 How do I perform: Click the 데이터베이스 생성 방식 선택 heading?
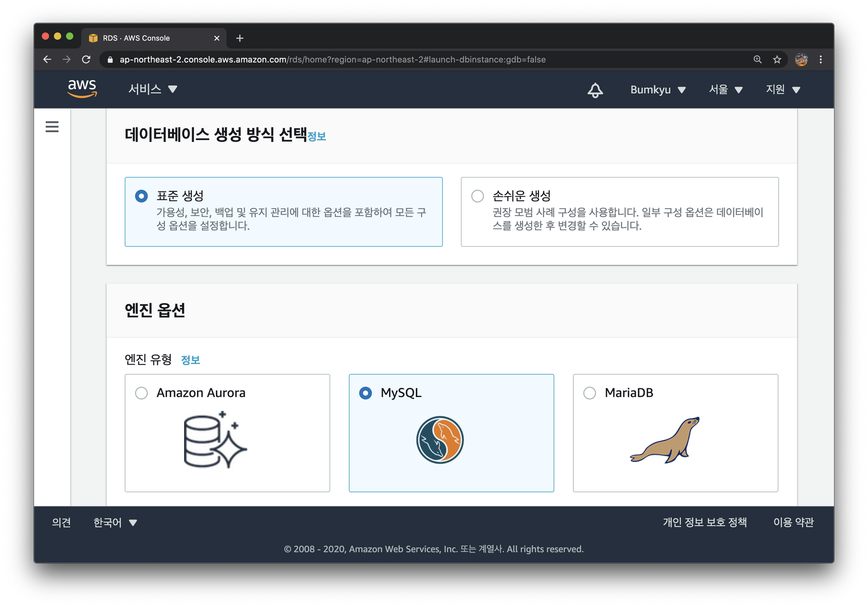(216, 135)
